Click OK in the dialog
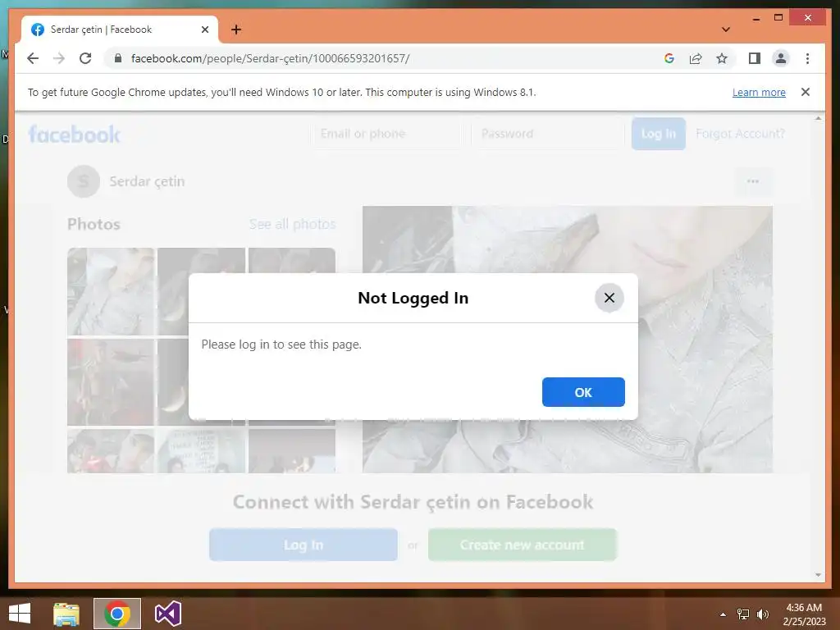This screenshot has height=630, width=840. (x=583, y=392)
